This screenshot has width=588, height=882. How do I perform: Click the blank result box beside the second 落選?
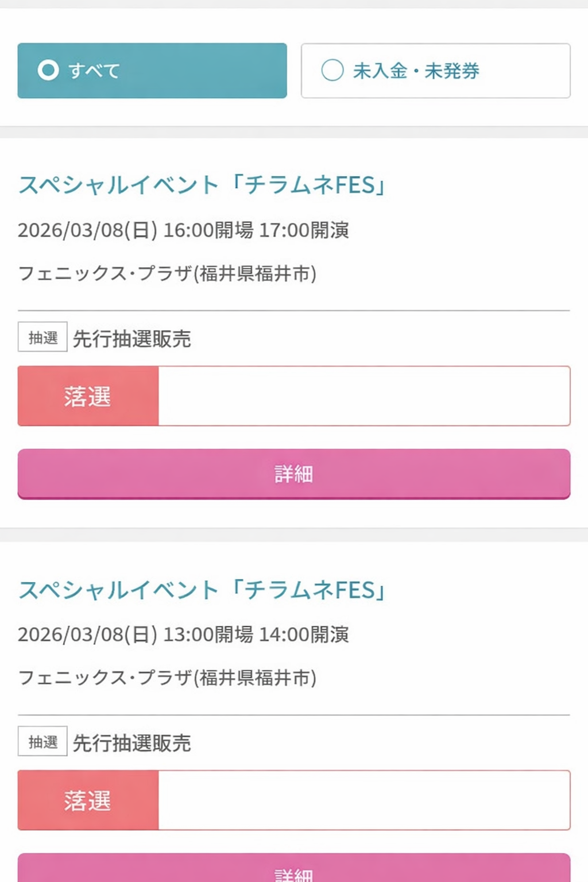(x=364, y=800)
